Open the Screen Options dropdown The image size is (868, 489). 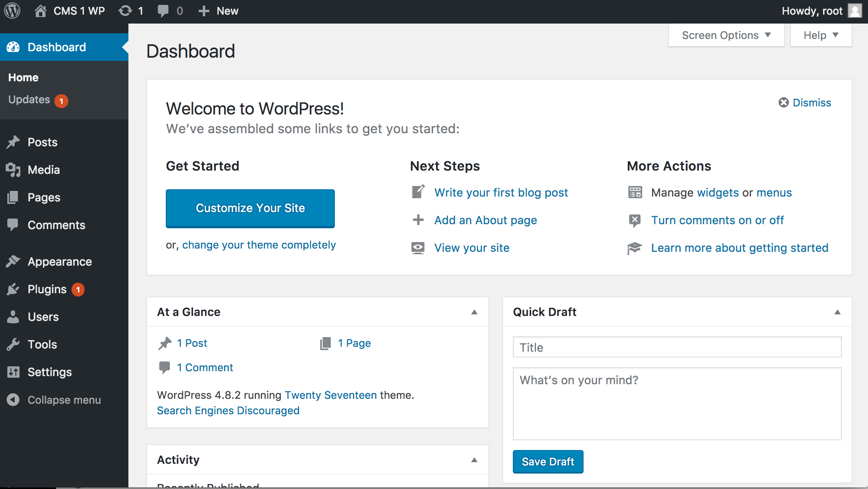coord(726,35)
